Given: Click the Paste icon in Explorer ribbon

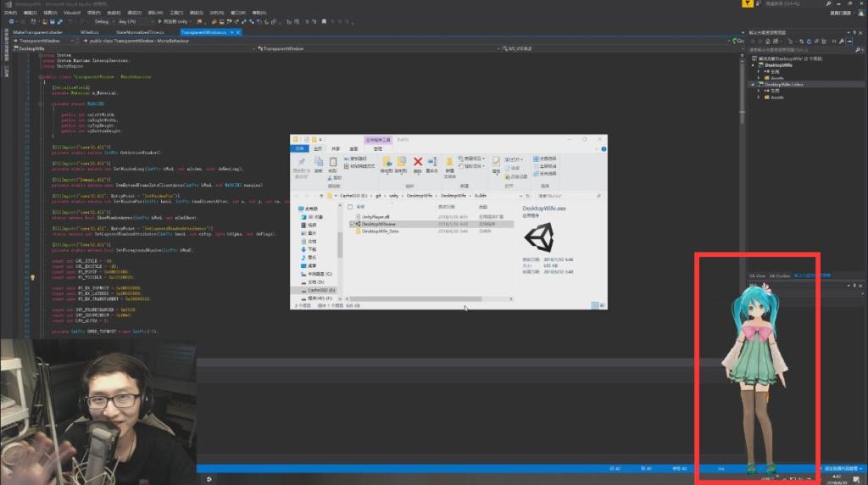Looking at the screenshot, I should pos(332,162).
